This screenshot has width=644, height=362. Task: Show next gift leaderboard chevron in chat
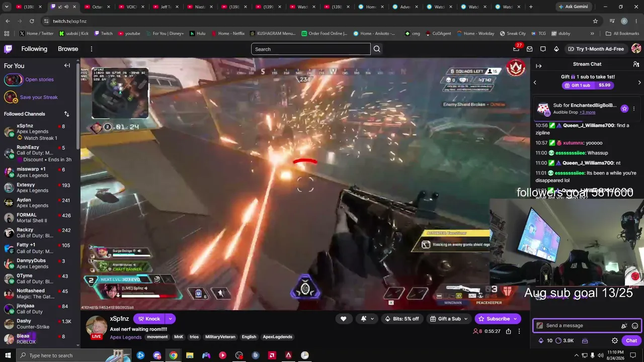click(639, 82)
